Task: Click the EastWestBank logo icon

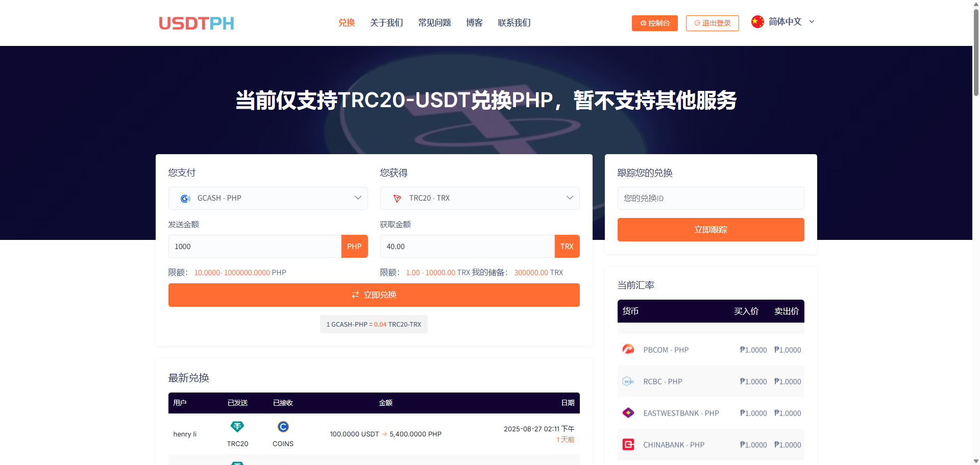Action: 628,413
